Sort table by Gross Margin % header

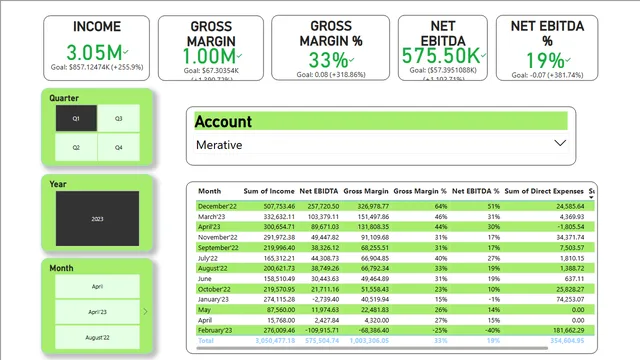coord(420,191)
